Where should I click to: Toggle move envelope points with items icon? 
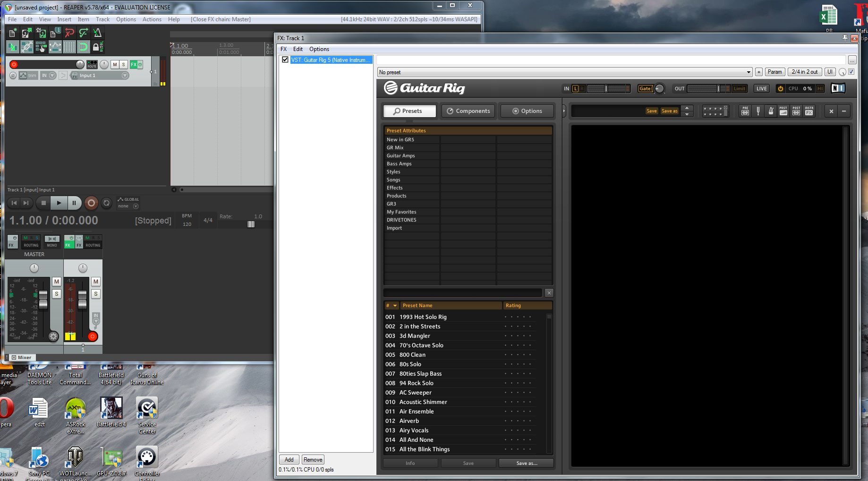55,47
